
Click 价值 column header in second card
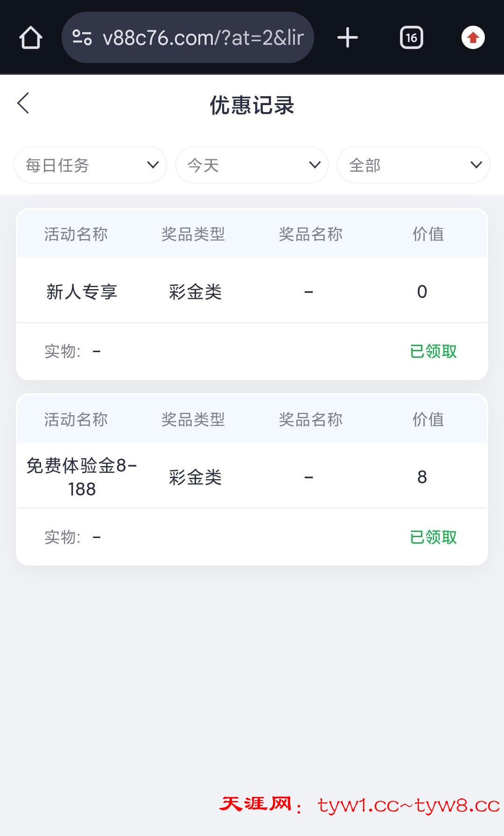point(428,419)
